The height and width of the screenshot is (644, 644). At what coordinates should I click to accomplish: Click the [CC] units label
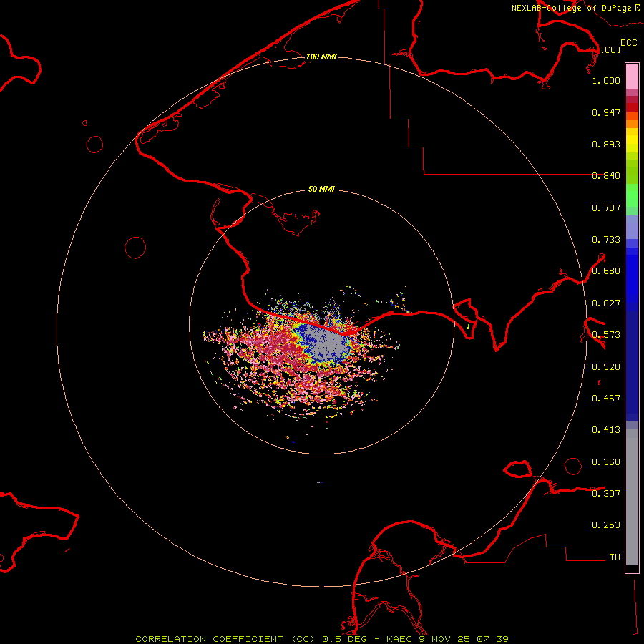coord(610,49)
